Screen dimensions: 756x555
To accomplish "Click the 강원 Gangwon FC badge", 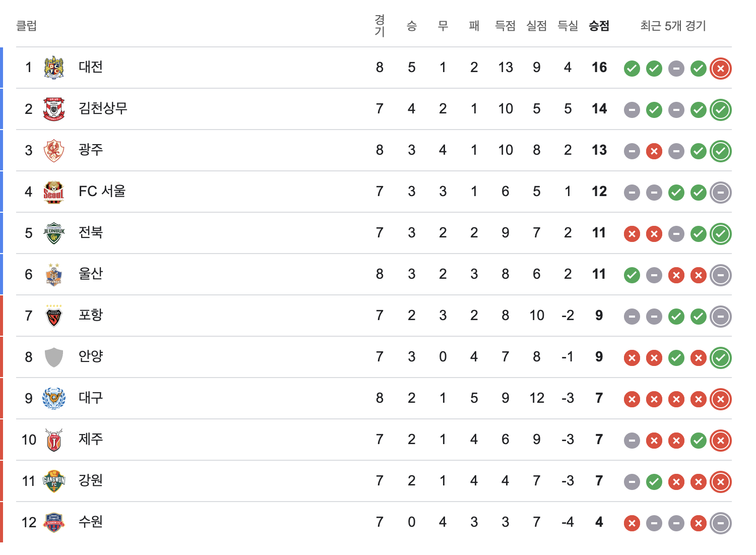I will [x=54, y=481].
